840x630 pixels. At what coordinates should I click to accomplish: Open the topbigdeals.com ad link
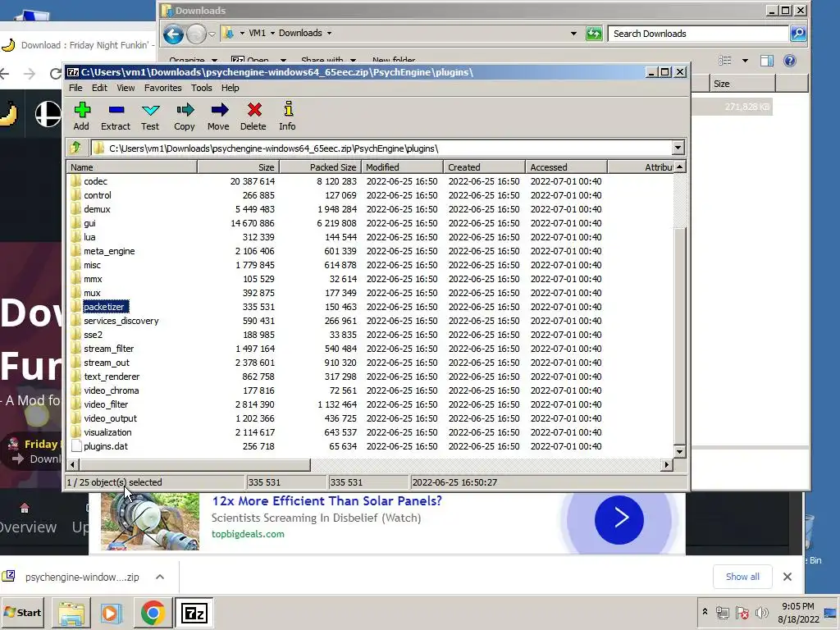pos(248,534)
